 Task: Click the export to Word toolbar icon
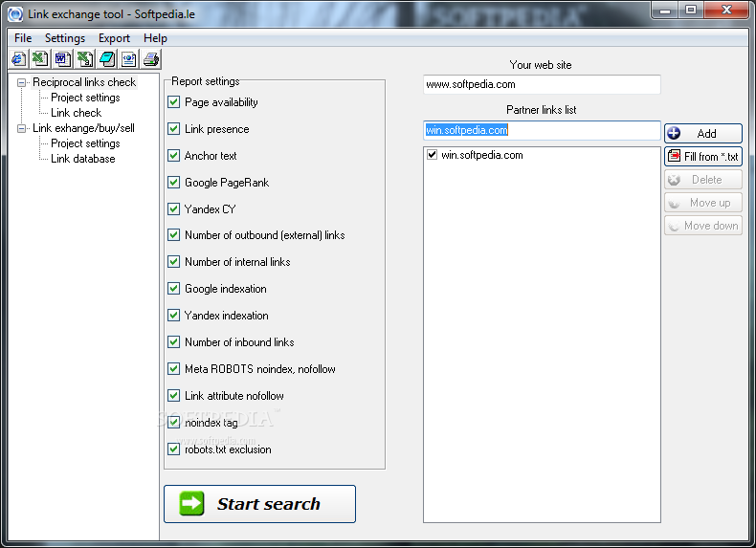coord(62,59)
